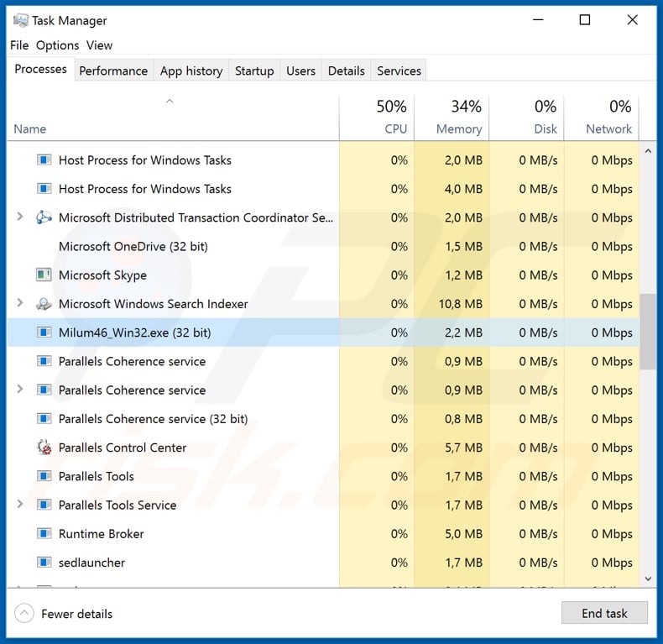Click 10,8 MB memory value of Search Indexer
The width and height of the screenshot is (663, 644).
coord(461,304)
